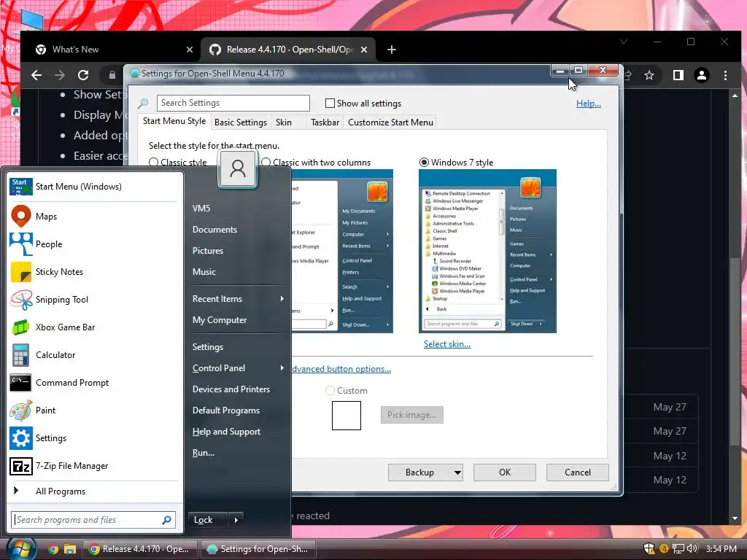
Task: Open Settings gear in program list
Action: pyautogui.click(x=21, y=438)
